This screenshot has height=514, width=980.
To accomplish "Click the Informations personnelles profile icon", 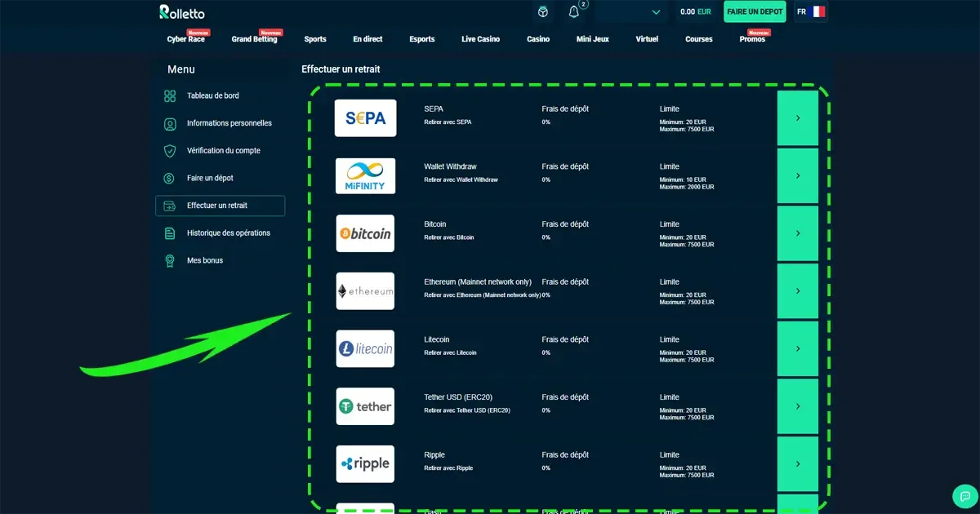I will point(170,124).
